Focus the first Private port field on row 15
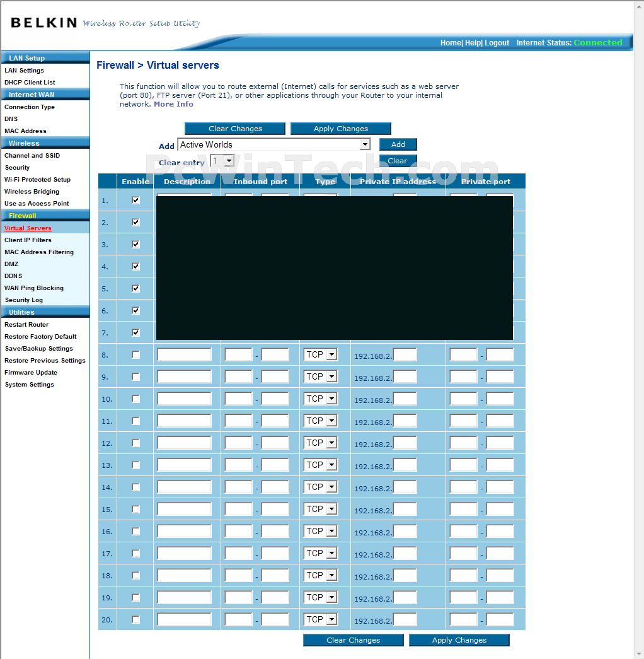 (463, 509)
